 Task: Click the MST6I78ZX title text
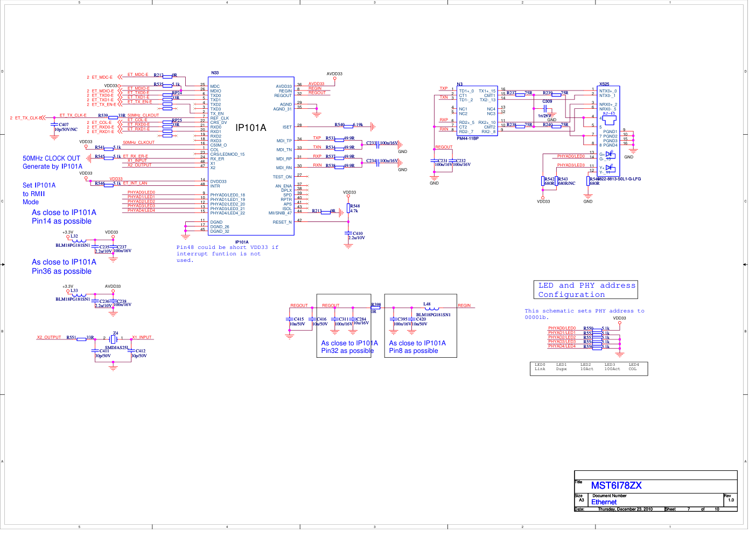tap(616, 485)
